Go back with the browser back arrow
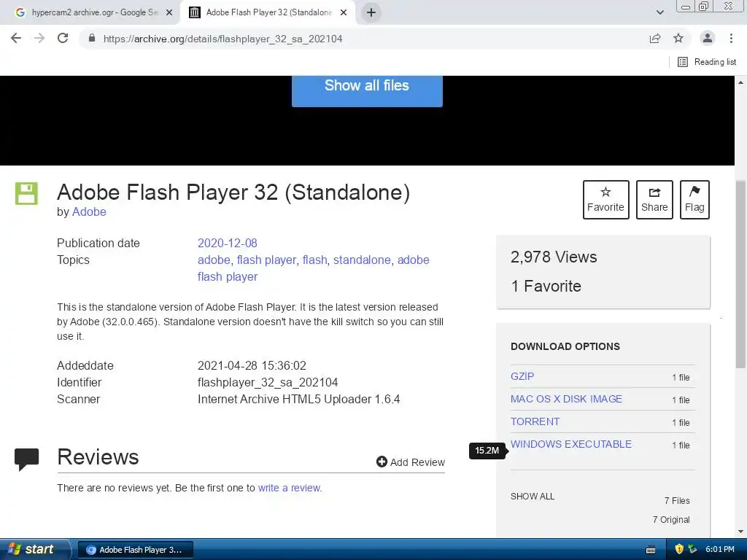This screenshot has width=747, height=560. pos(16,39)
